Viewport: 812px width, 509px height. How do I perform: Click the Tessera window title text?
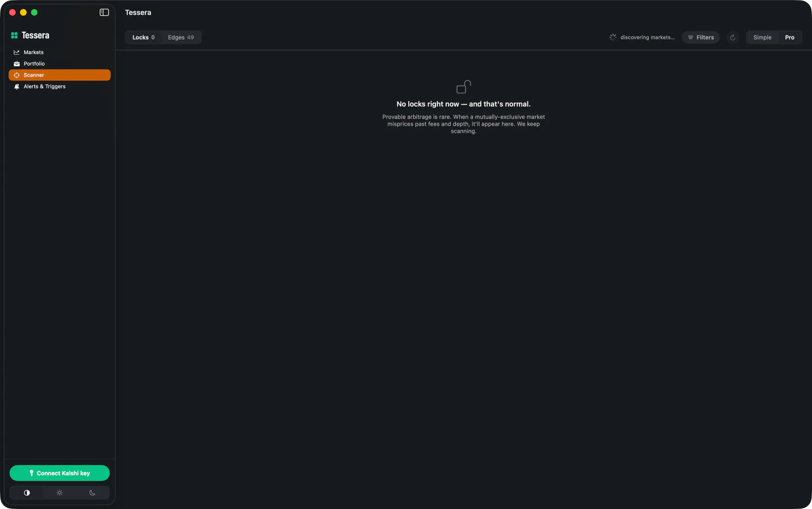coord(138,13)
